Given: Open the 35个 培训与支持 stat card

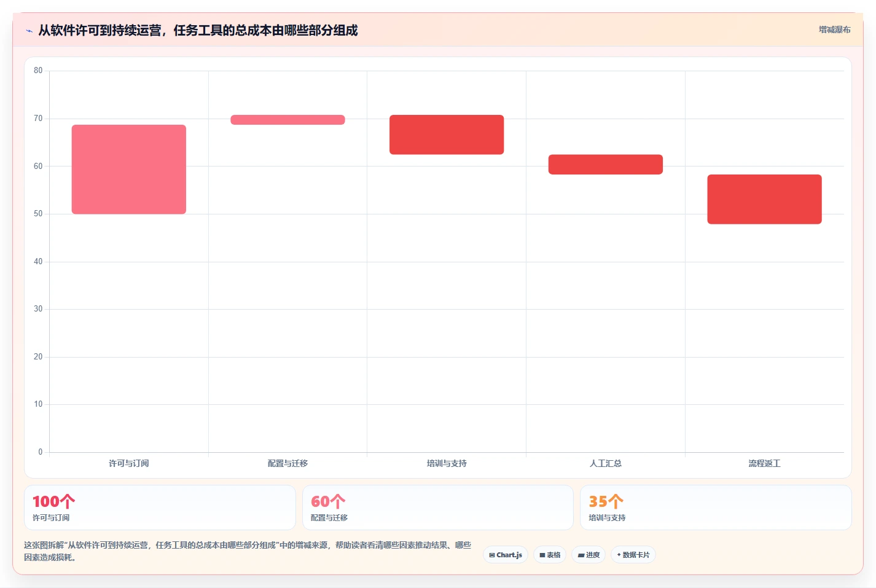Looking at the screenshot, I should 716,508.
